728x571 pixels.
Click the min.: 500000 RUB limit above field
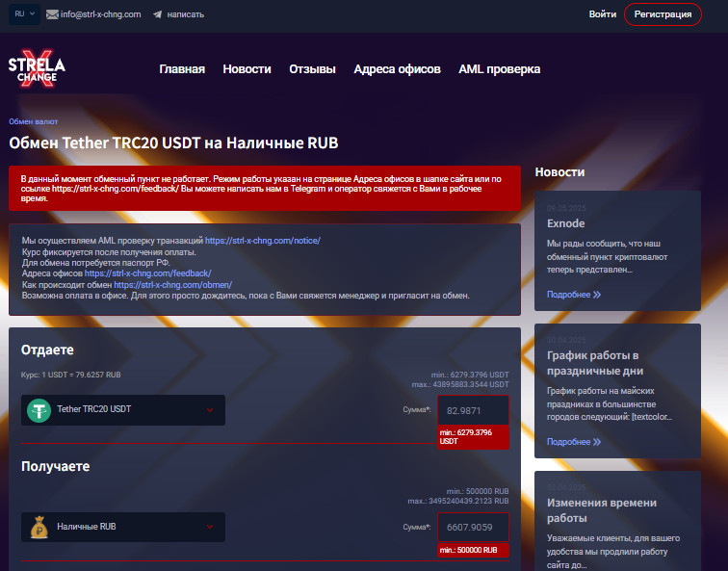point(478,491)
